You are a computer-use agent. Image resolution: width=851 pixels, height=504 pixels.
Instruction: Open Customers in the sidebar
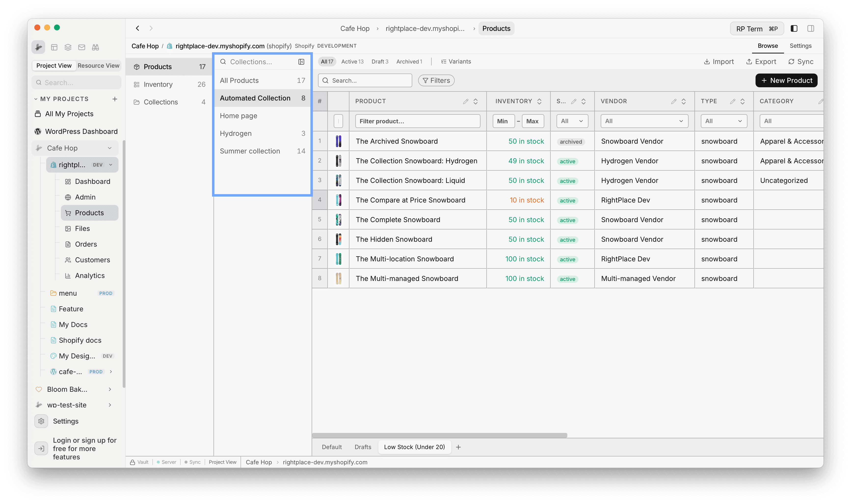[92, 260]
